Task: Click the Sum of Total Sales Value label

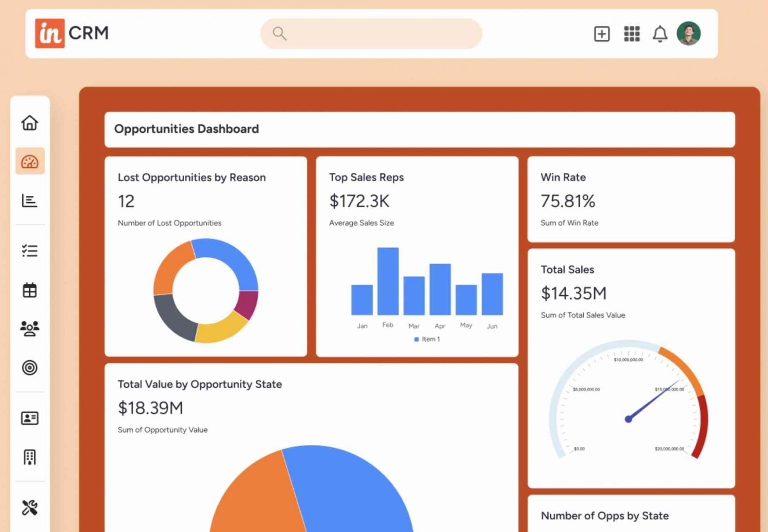Action: pos(583,315)
